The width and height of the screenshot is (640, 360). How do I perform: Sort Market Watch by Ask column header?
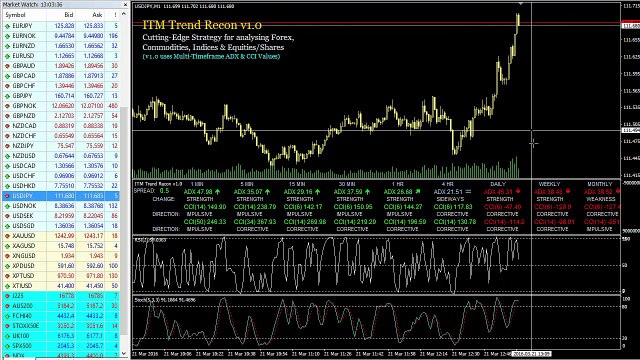[x=91, y=15]
